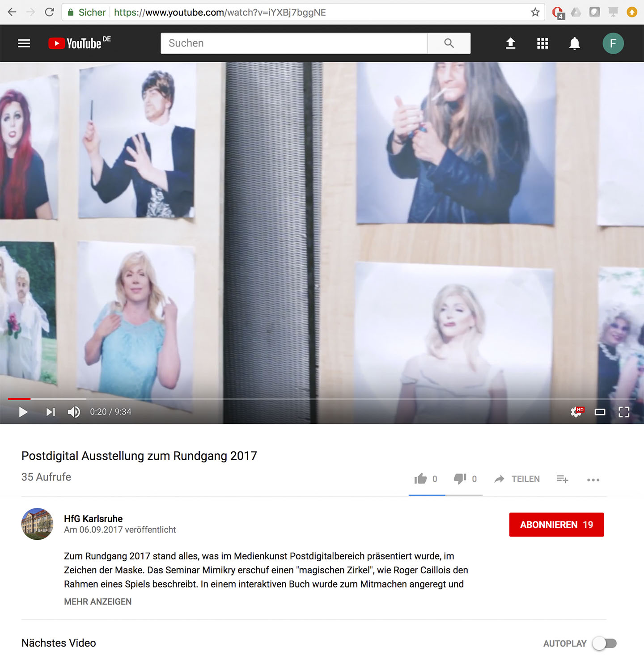Click the browser URL address bar
This screenshot has width=644, height=656.
click(303, 12)
